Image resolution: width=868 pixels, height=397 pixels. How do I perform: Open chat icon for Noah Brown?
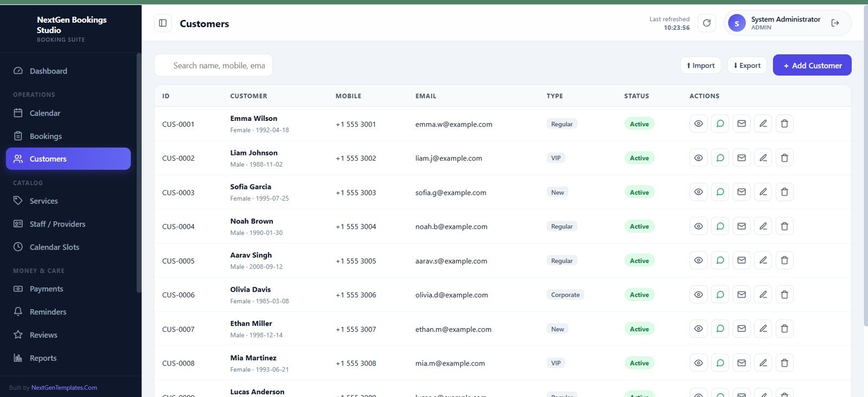(x=720, y=226)
